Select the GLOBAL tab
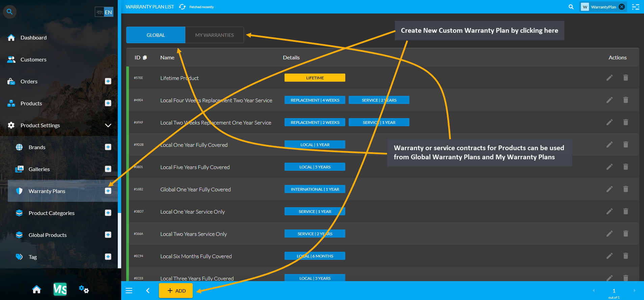This screenshot has width=644, height=300. pyautogui.click(x=156, y=35)
